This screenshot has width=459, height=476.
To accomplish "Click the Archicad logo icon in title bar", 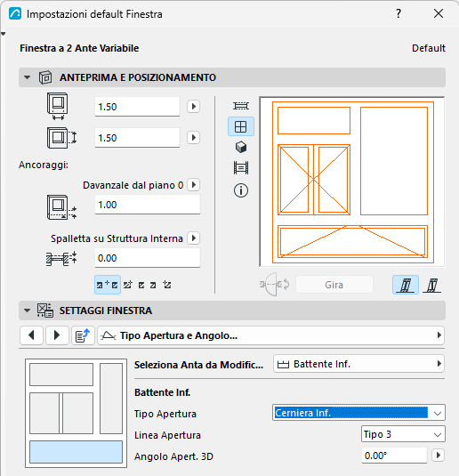I will click(15, 13).
